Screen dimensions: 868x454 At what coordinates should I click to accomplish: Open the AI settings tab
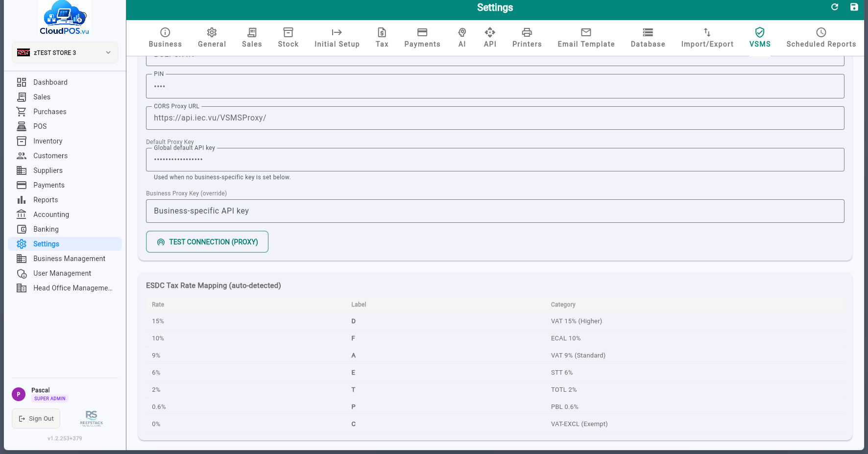(462, 38)
